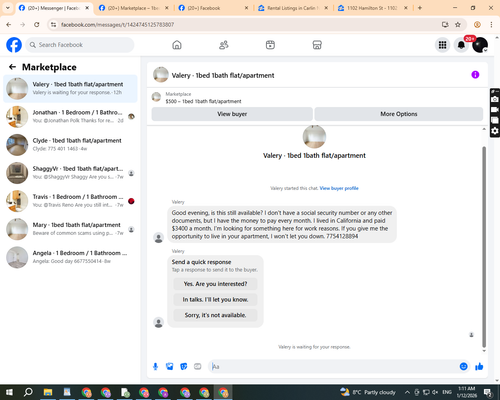Switch to the Marketplace browser tab
The width and height of the screenshot is (500, 400).
pyautogui.click(x=134, y=8)
